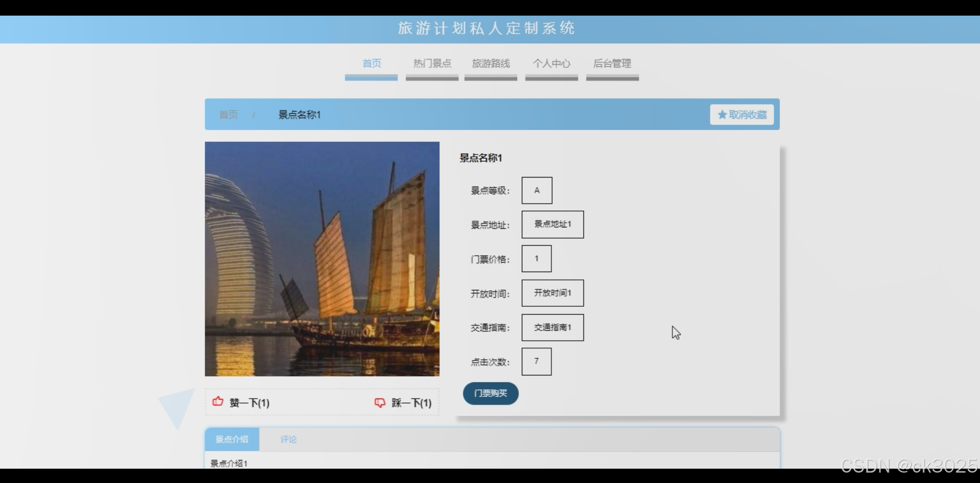Click the 景点地址1 address box

[x=552, y=224]
